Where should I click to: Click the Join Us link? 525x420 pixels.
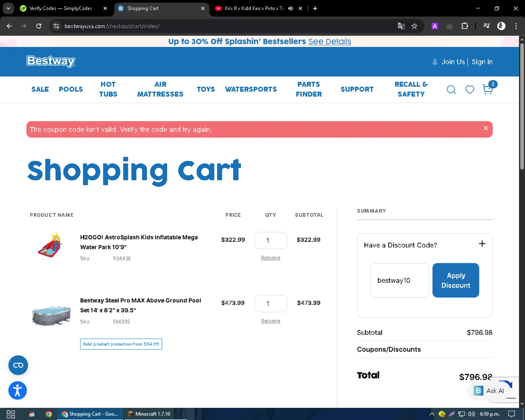click(x=453, y=62)
